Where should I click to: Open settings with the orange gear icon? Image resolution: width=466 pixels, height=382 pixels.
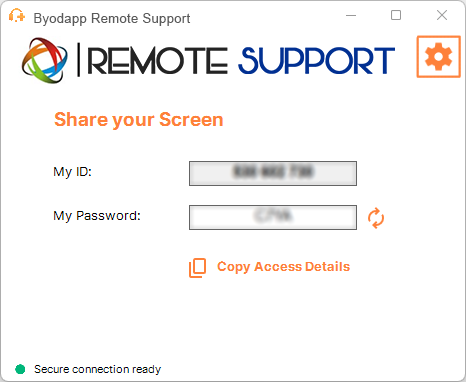[438, 57]
